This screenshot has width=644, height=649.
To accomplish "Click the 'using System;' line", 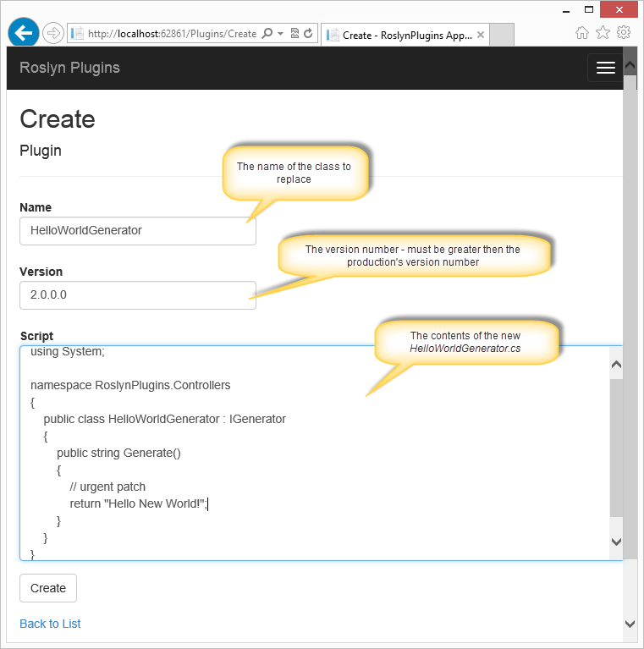I will point(68,351).
